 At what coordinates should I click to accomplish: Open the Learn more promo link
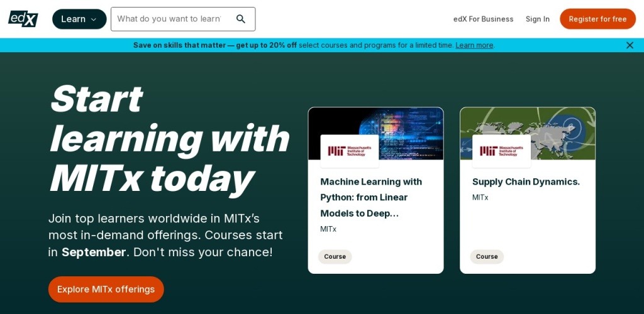pyautogui.click(x=474, y=45)
